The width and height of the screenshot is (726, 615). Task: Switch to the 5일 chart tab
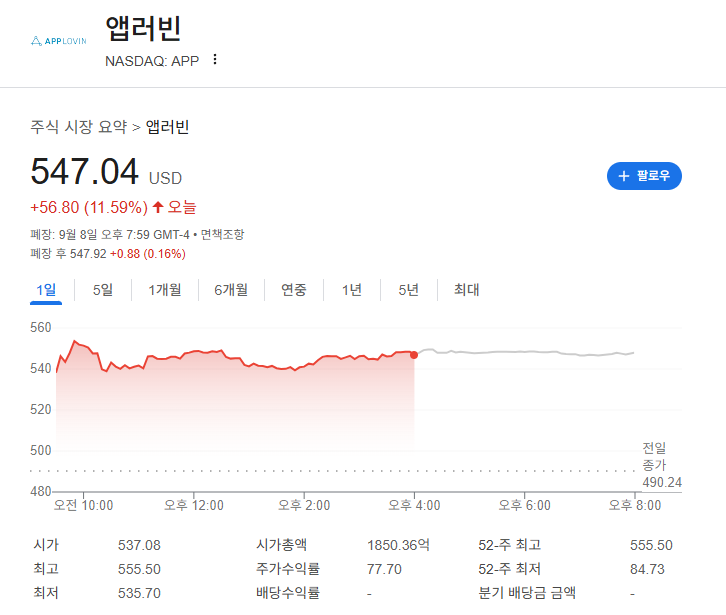103,290
